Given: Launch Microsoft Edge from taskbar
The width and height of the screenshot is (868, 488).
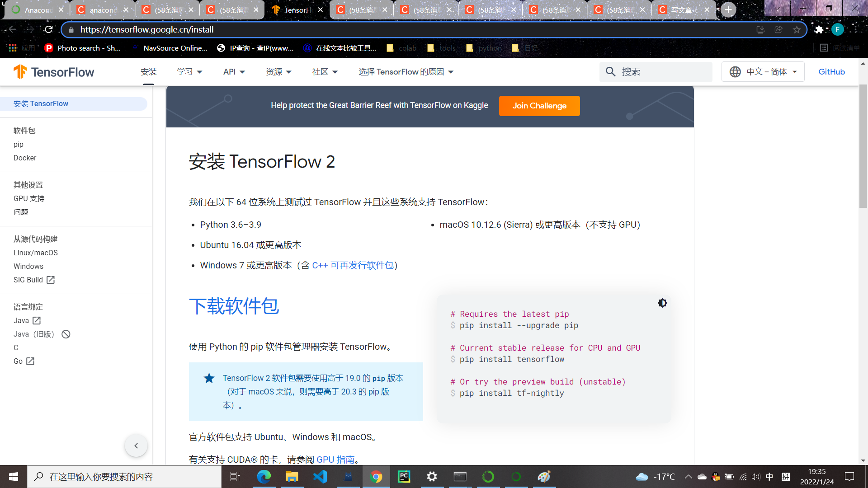Looking at the screenshot, I should coord(264,477).
